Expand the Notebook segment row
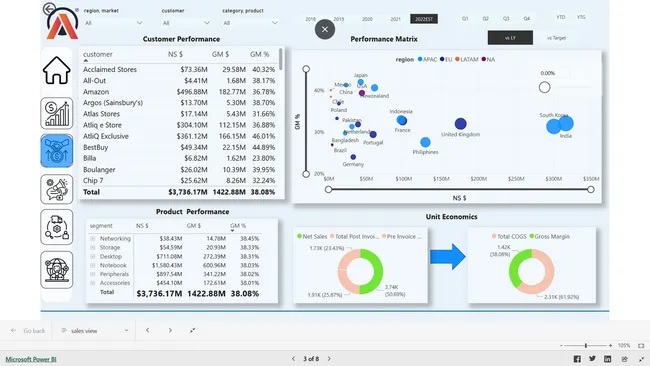 [93, 265]
